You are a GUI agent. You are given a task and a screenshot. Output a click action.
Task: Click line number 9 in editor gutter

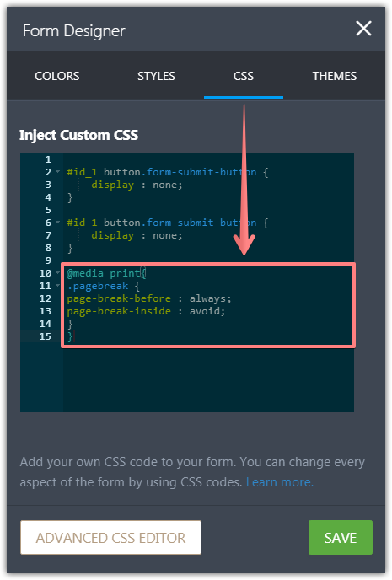(x=48, y=260)
